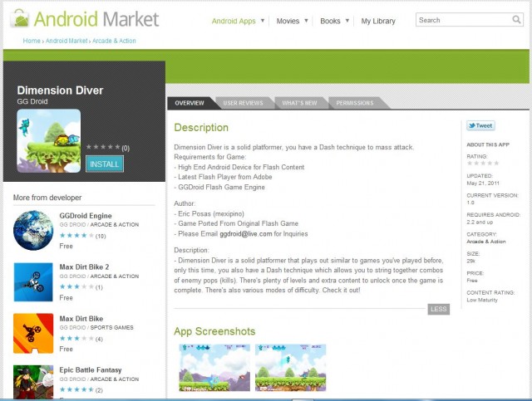Screen dimensions: 532x401
Task: Open the Max Dirt Bike 2 title link
Action: (84, 267)
